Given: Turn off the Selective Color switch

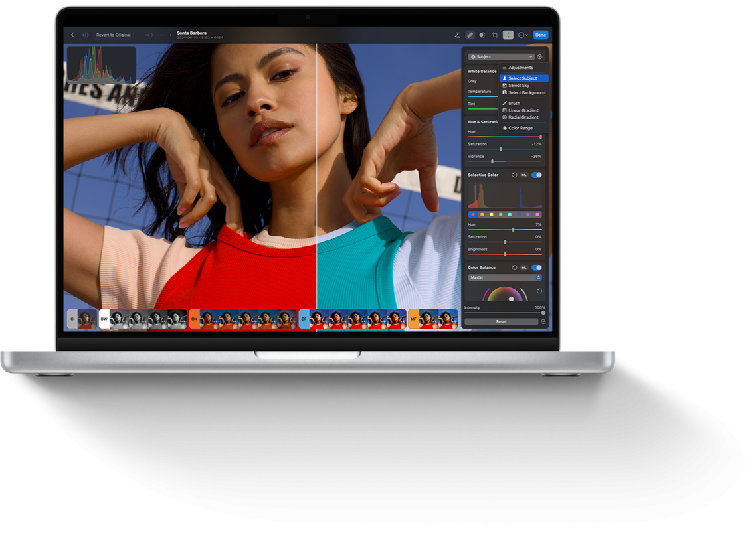Looking at the screenshot, I should point(537,175).
